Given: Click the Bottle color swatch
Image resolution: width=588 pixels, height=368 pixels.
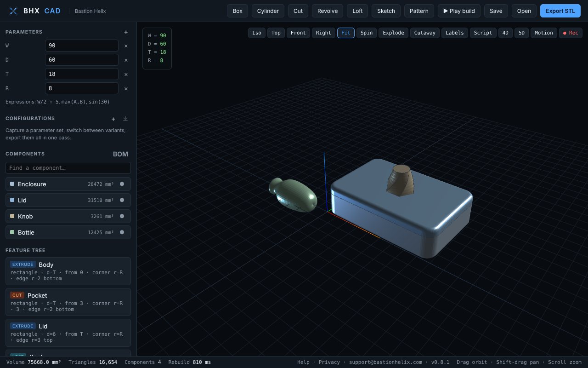Looking at the screenshot, I should pyautogui.click(x=12, y=232).
